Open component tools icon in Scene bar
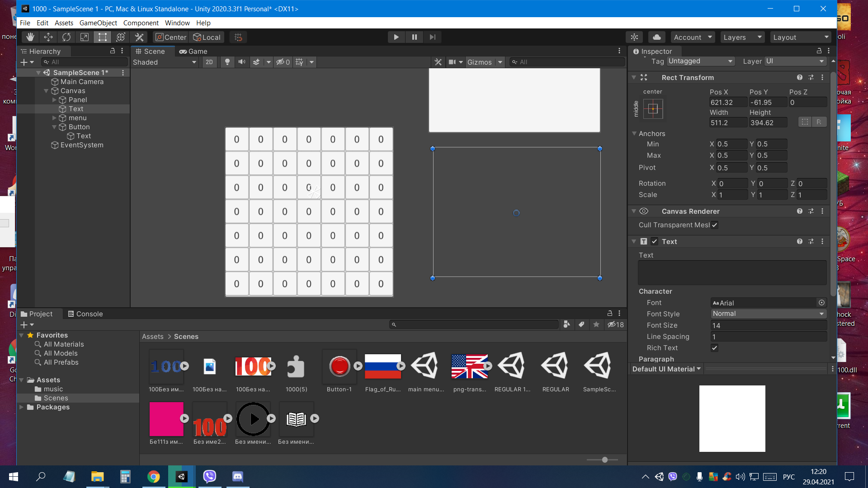The height and width of the screenshot is (488, 868). click(438, 62)
